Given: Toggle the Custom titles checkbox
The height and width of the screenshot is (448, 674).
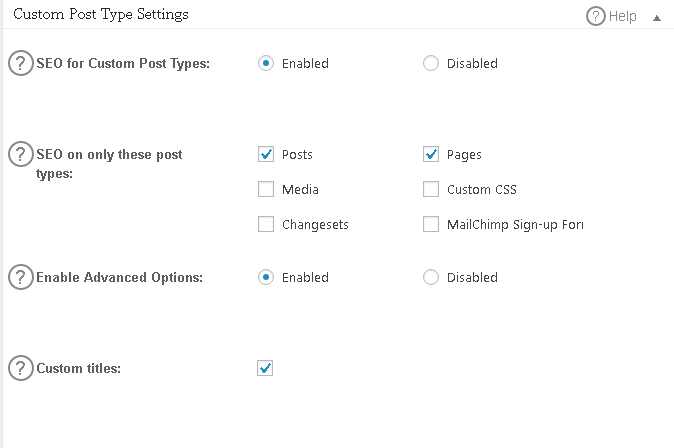Looking at the screenshot, I should pyautogui.click(x=265, y=368).
